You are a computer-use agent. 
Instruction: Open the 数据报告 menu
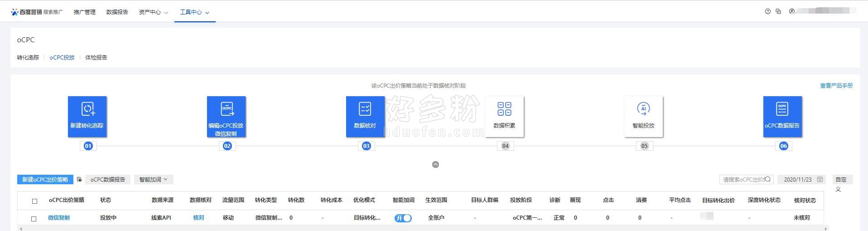point(117,12)
